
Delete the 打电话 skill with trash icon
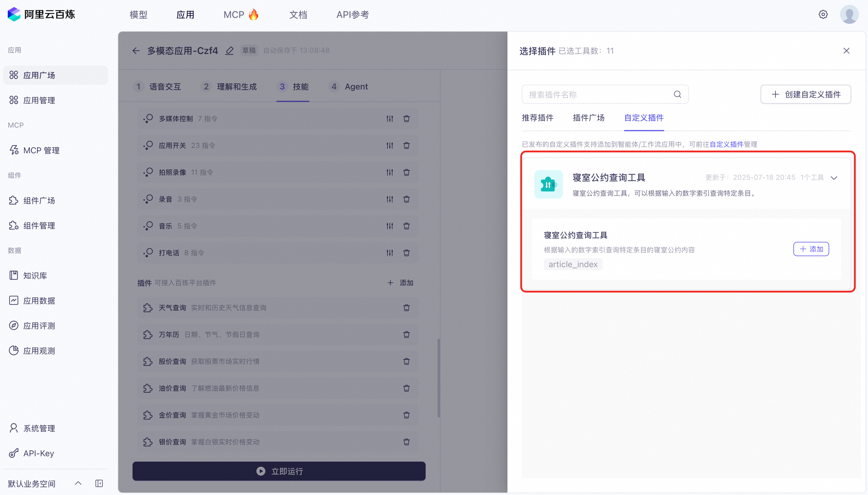[406, 253]
